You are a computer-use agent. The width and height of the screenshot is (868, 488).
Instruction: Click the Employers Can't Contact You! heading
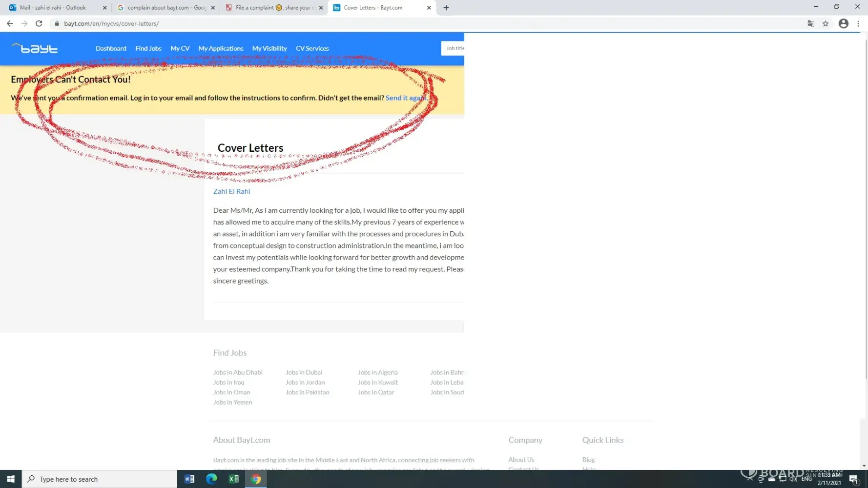(x=71, y=80)
